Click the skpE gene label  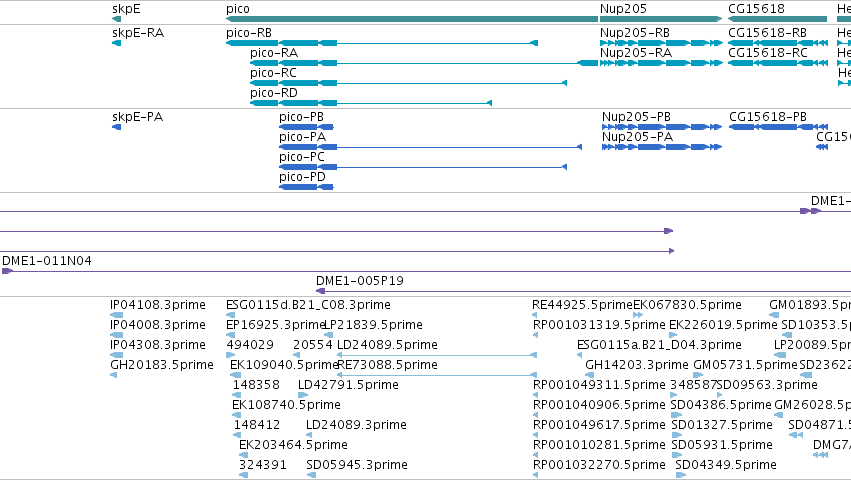click(x=126, y=9)
